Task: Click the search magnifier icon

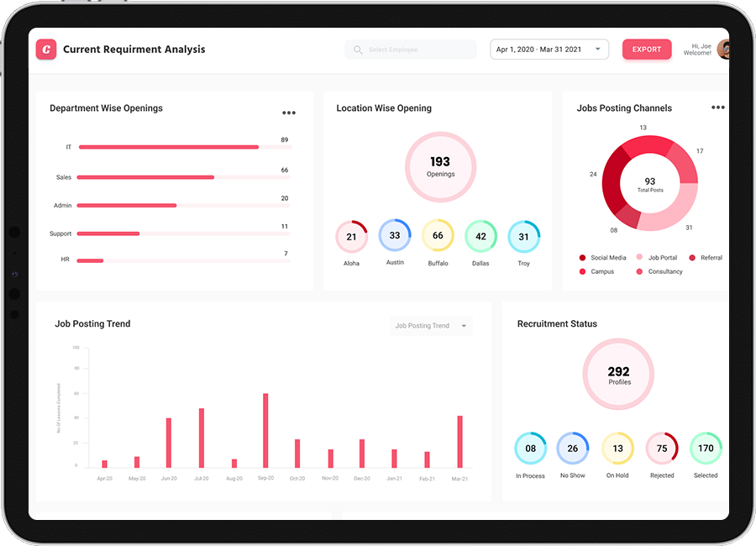Action: click(x=358, y=50)
